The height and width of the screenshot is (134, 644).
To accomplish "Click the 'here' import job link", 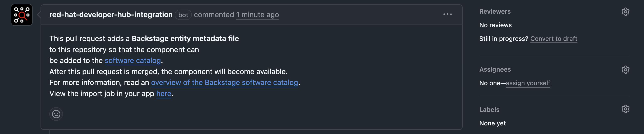I will click(x=163, y=94).
